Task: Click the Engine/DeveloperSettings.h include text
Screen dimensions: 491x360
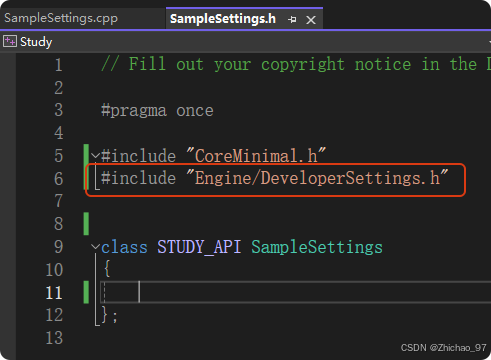Action: [x=317, y=178]
